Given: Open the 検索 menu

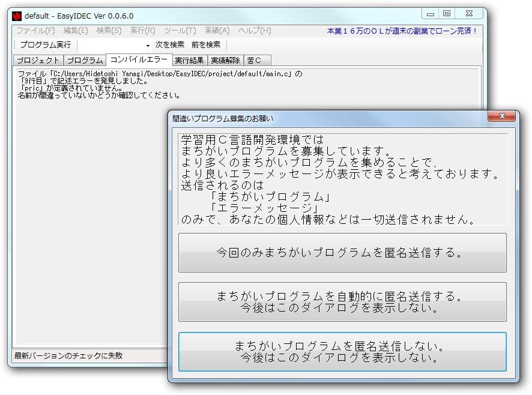Looking at the screenshot, I should 108,31.
